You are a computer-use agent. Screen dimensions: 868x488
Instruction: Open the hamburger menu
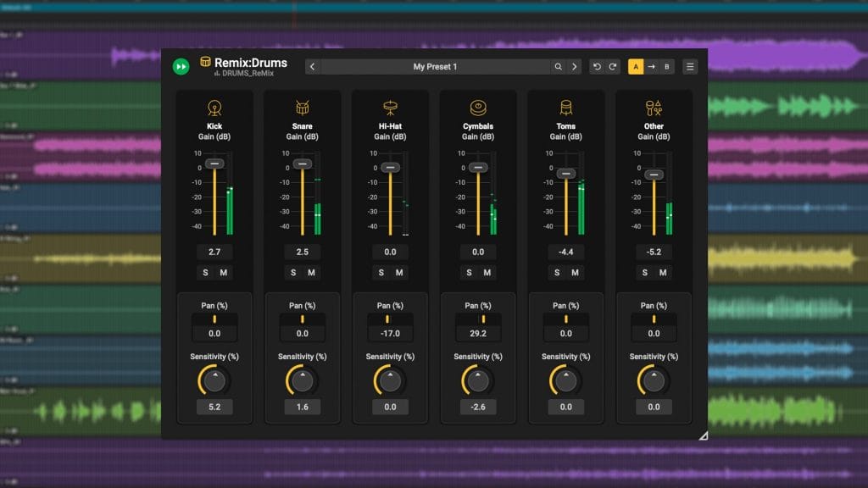click(x=690, y=67)
